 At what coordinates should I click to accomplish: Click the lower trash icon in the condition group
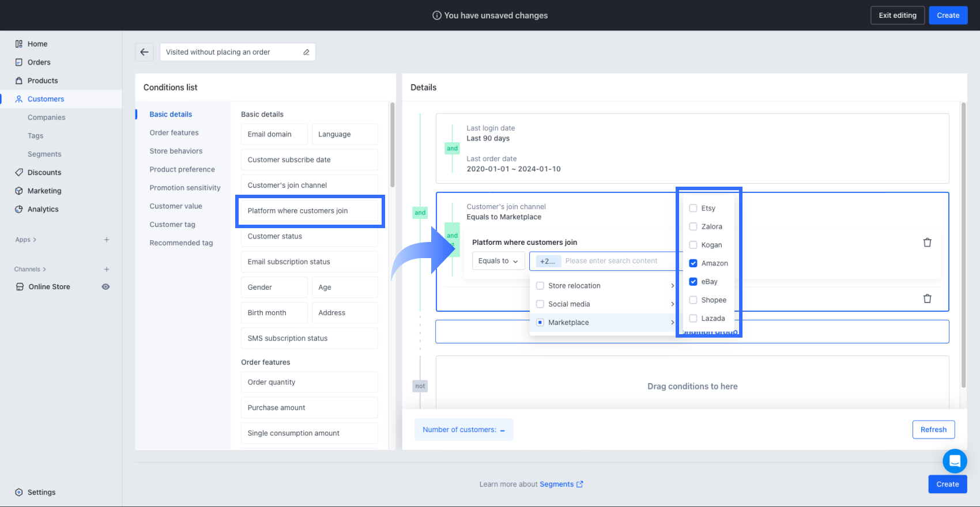click(928, 298)
